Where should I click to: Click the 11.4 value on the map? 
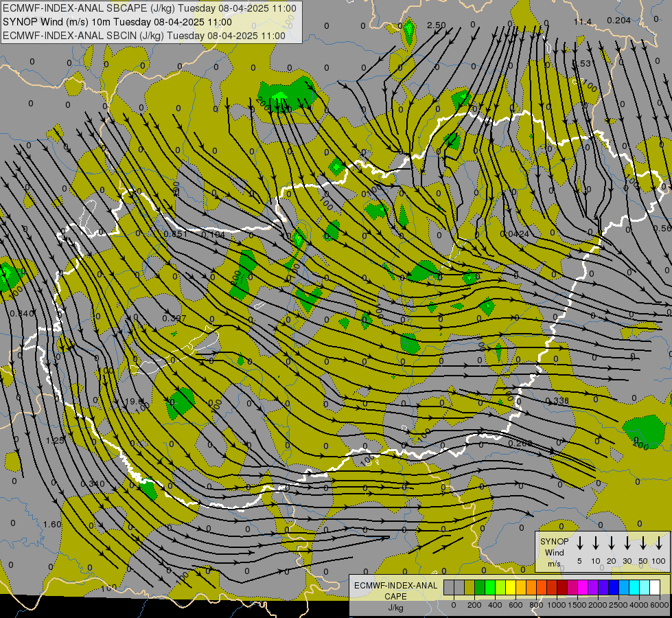click(x=583, y=22)
